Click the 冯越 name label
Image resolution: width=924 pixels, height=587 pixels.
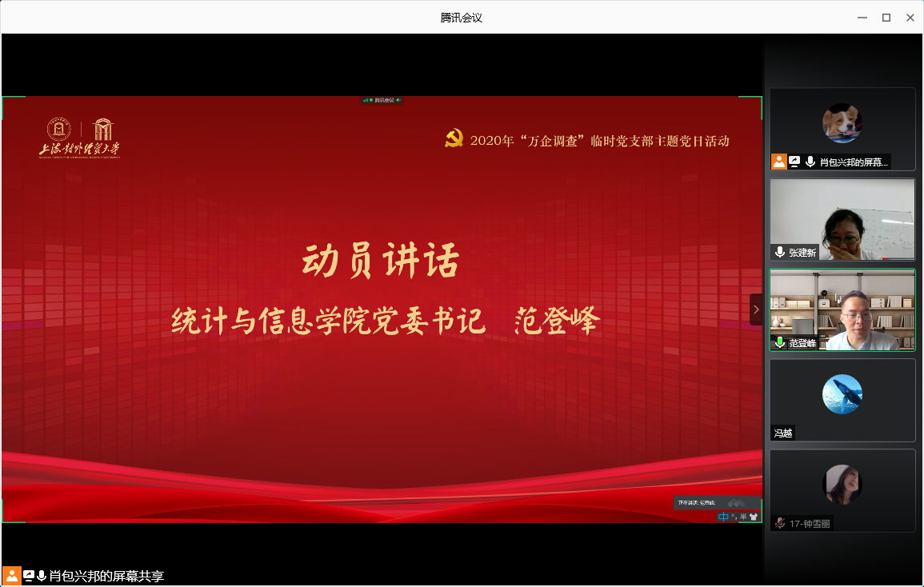[x=783, y=433]
